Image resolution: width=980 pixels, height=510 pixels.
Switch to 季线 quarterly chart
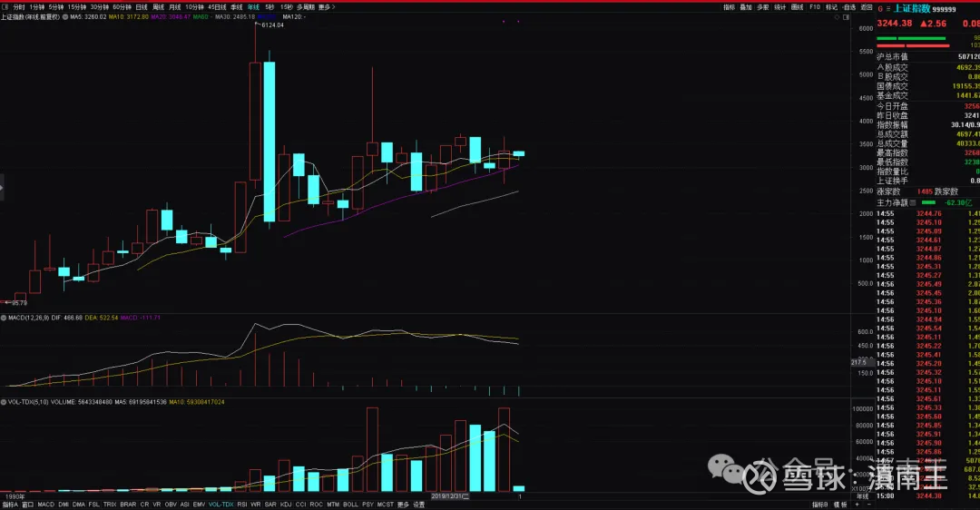(x=236, y=7)
